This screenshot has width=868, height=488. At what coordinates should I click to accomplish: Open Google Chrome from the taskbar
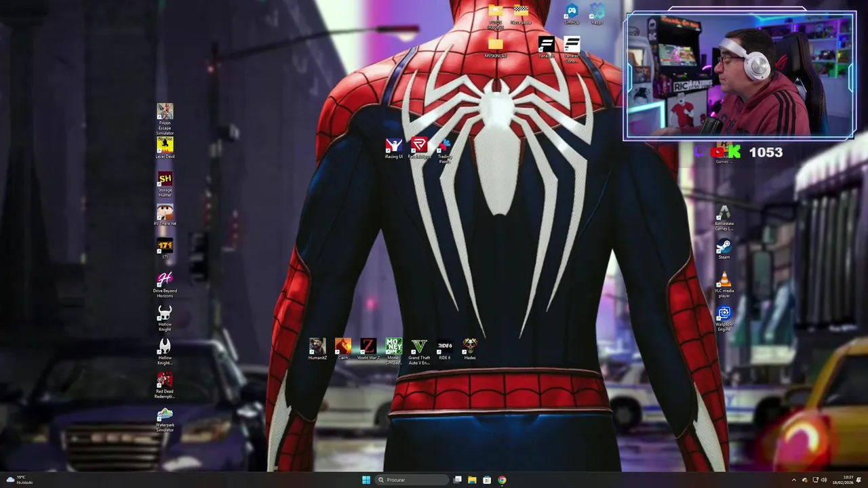pyautogui.click(x=502, y=480)
